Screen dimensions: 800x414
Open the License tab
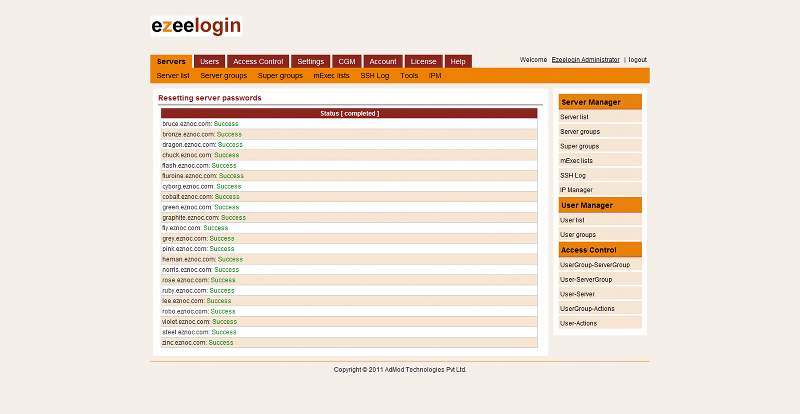(423, 61)
